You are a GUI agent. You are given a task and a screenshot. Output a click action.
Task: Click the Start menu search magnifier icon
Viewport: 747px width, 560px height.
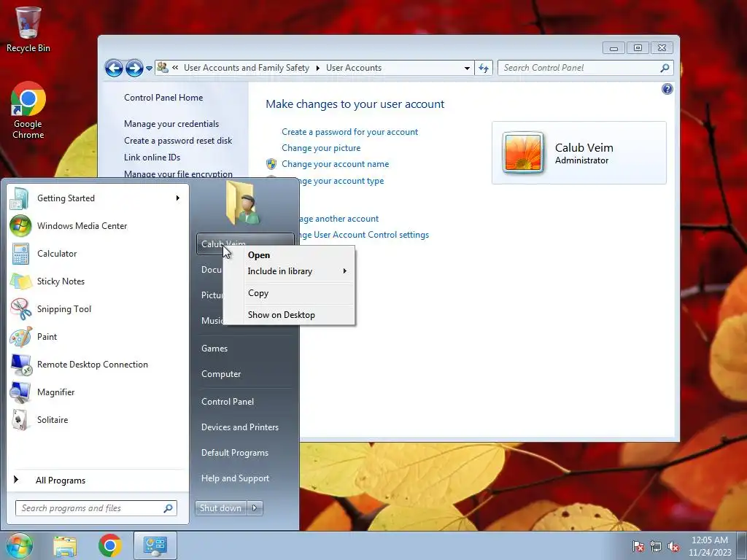coord(169,508)
